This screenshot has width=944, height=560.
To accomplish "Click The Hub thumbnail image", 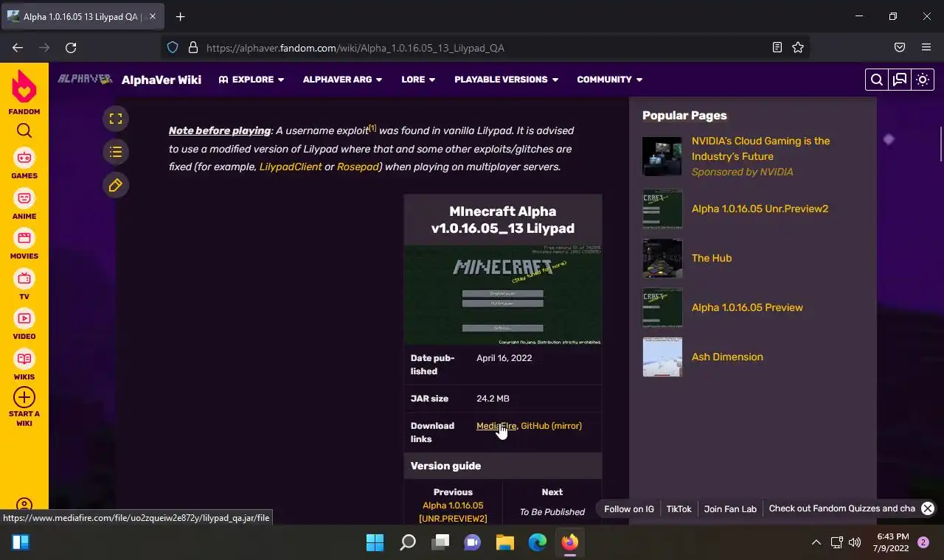I will (x=662, y=258).
